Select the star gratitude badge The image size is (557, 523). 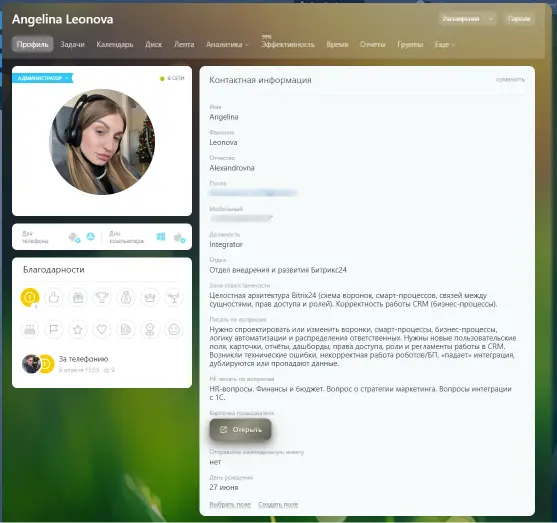pyautogui.click(x=78, y=329)
